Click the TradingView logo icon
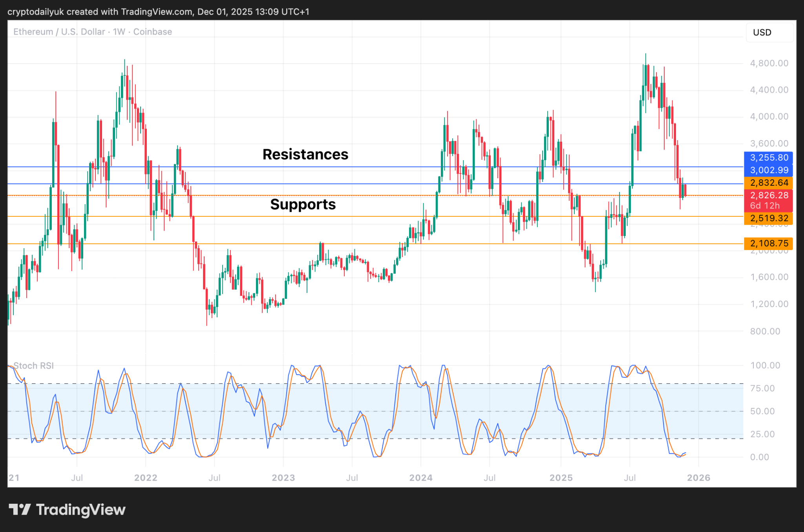 pyautogui.click(x=20, y=510)
